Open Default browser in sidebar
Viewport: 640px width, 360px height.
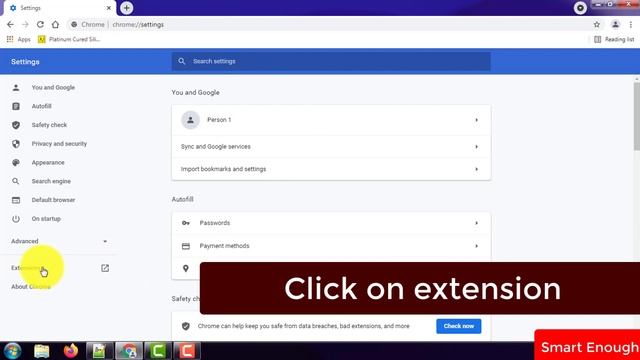tap(53, 200)
